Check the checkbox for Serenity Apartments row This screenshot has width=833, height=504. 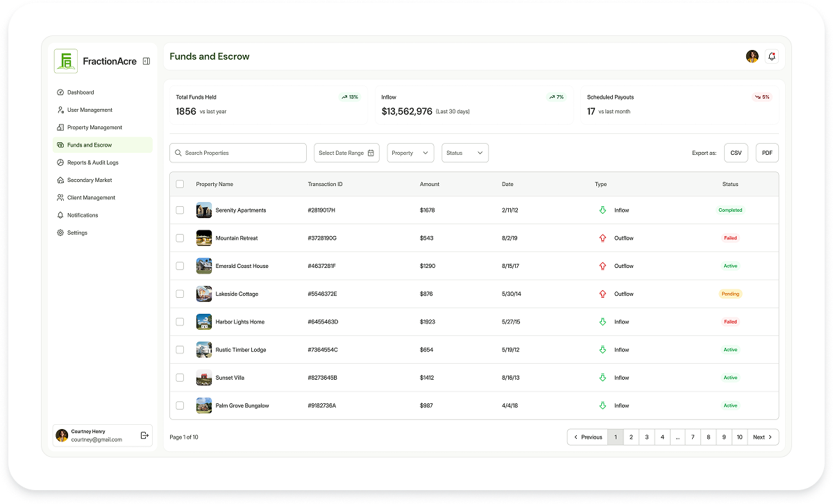tap(180, 210)
